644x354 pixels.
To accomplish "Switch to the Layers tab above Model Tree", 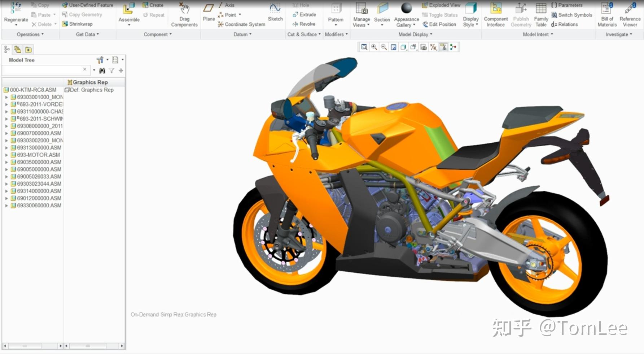I will point(18,49).
